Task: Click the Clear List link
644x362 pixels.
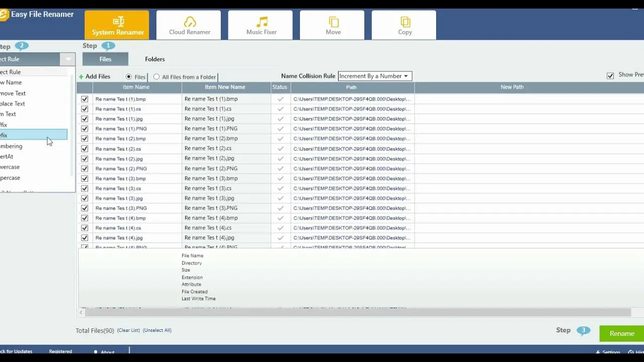Action: click(128, 330)
